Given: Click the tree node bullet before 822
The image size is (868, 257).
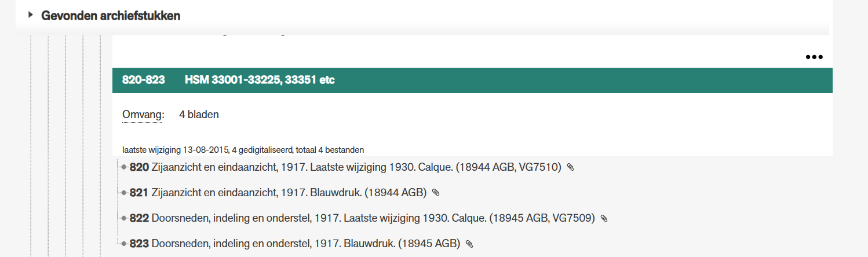Looking at the screenshot, I should click(125, 218).
